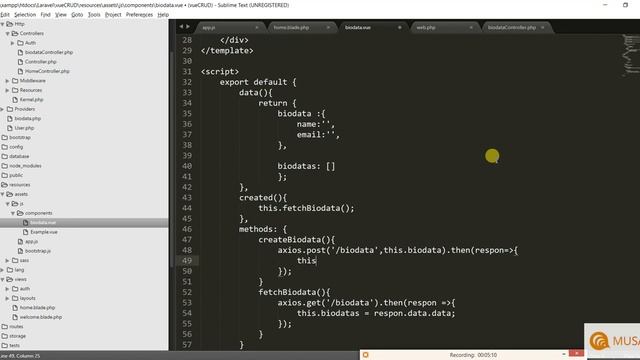Open the View menu
This screenshot has width=640, height=360.
[x=61, y=15]
